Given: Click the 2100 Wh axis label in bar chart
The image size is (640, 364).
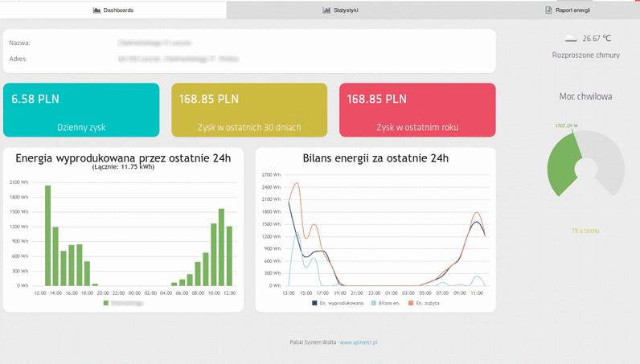Looking at the screenshot, I should [18, 182].
